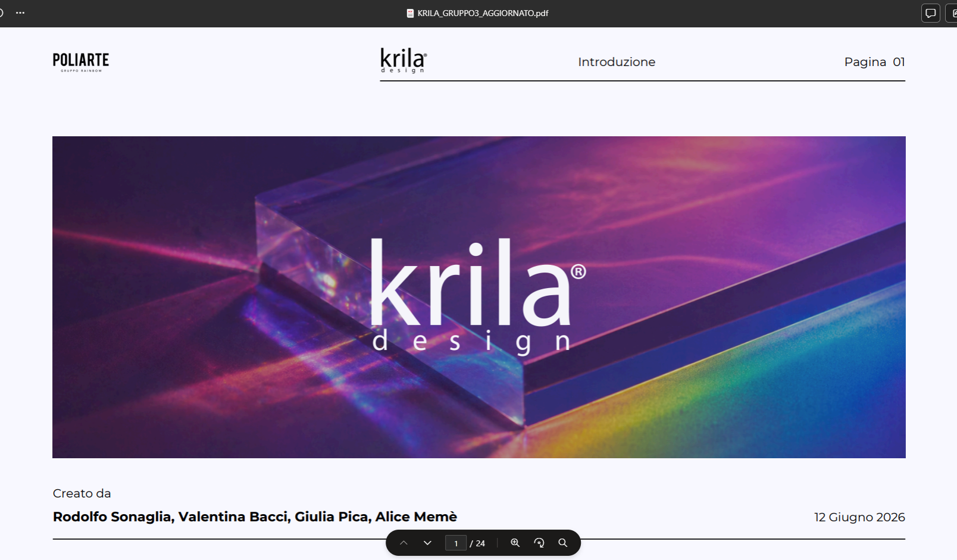Click the author names line starting 'Rodolfo Sonaglia'

point(255,517)
